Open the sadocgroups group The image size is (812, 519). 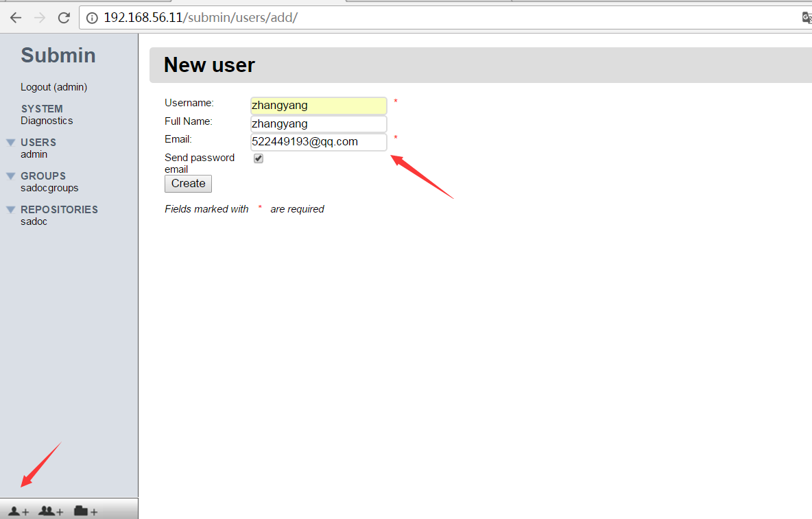pos(49,188)
